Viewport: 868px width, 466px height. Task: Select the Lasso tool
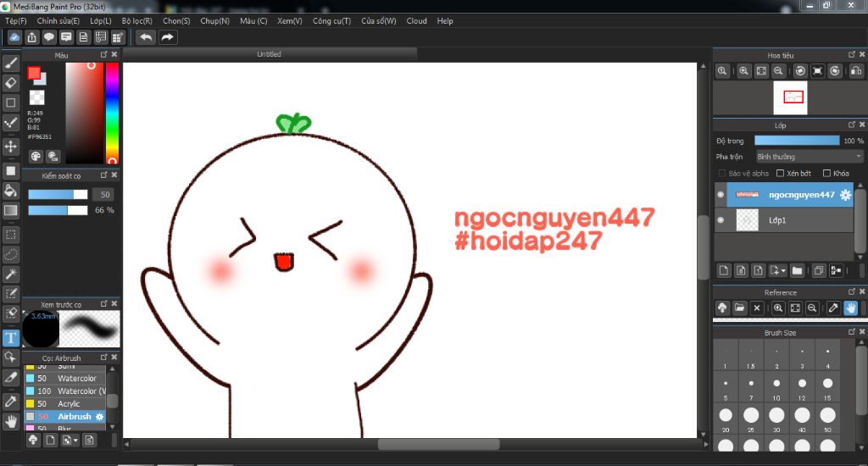click(10, 254)
